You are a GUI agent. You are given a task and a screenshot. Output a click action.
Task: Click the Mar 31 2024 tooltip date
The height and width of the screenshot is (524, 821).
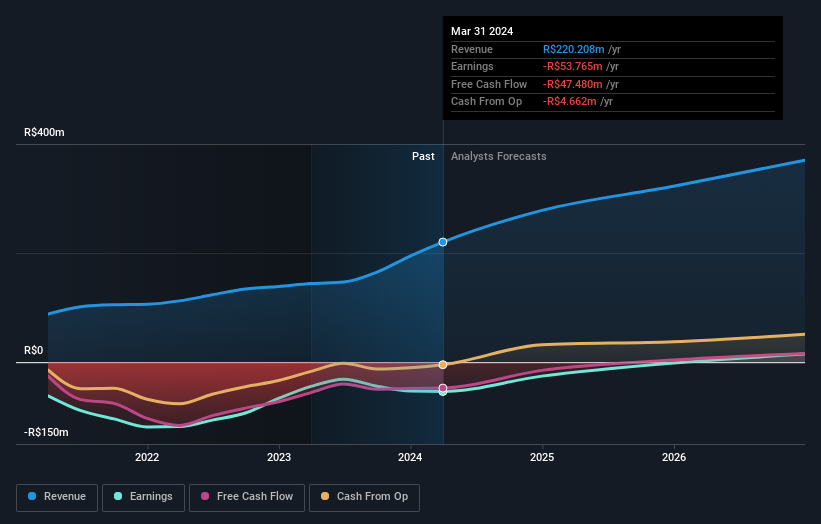coord(482,31)
